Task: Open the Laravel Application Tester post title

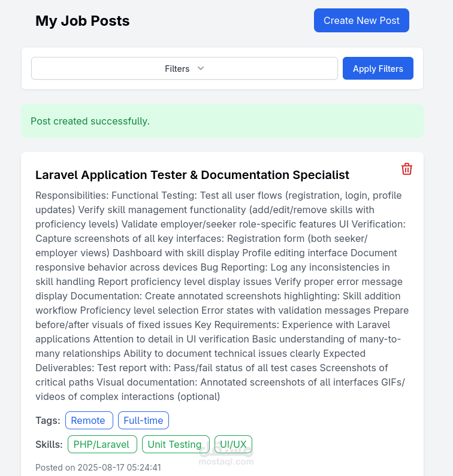Action: (x=192, y=175)
